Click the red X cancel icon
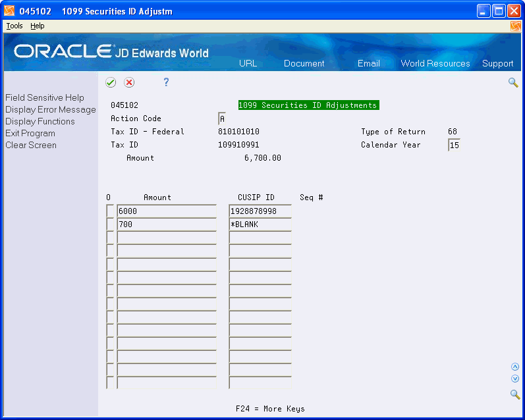Screen dimensions: 525x420 pyautogui.click(x=129, y=82)
